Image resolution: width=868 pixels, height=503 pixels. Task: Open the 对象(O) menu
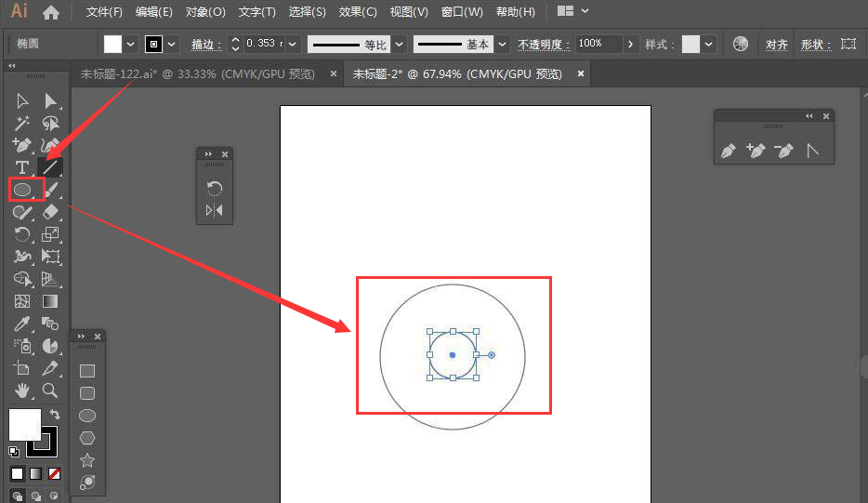point(205,12)
